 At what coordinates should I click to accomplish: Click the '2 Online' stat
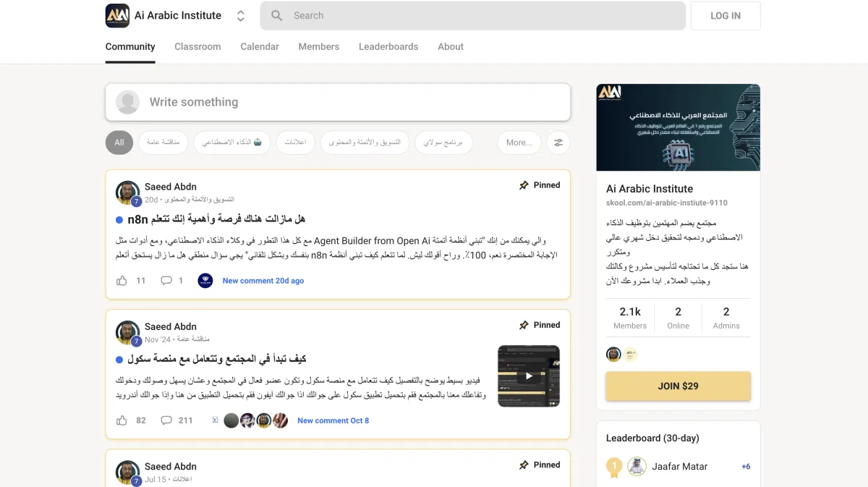[x=678, y=318]
